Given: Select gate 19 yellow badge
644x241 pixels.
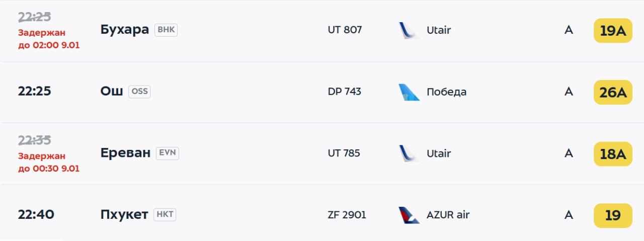Looking at the screenshot, I should tap(613, 215).
